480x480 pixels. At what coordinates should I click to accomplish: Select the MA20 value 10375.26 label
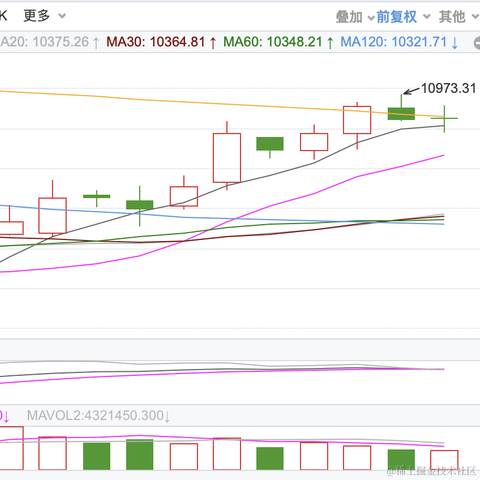pyautogui.click(x=49, y=42)
